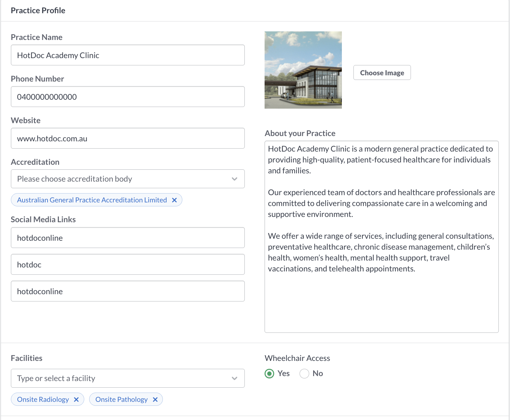Click the third social media link field
The width and height of the screenshot is (510, 420).
(128, 291)
